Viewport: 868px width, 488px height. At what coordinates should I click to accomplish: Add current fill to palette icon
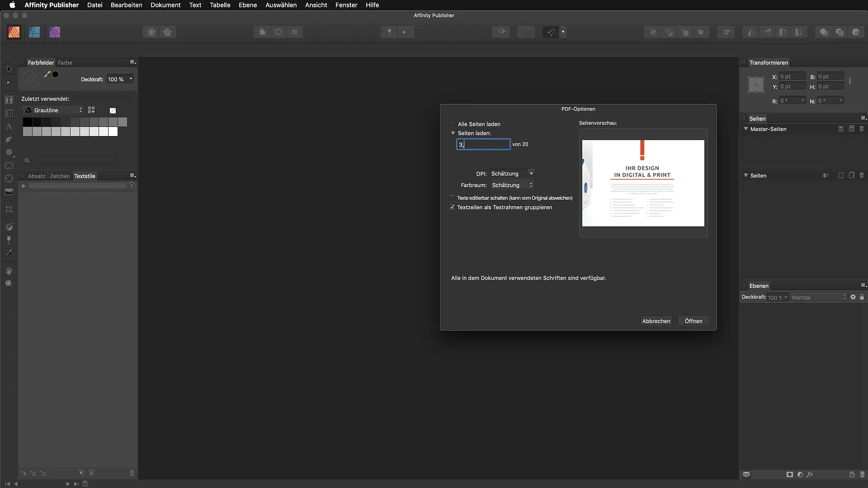[91, 110]
